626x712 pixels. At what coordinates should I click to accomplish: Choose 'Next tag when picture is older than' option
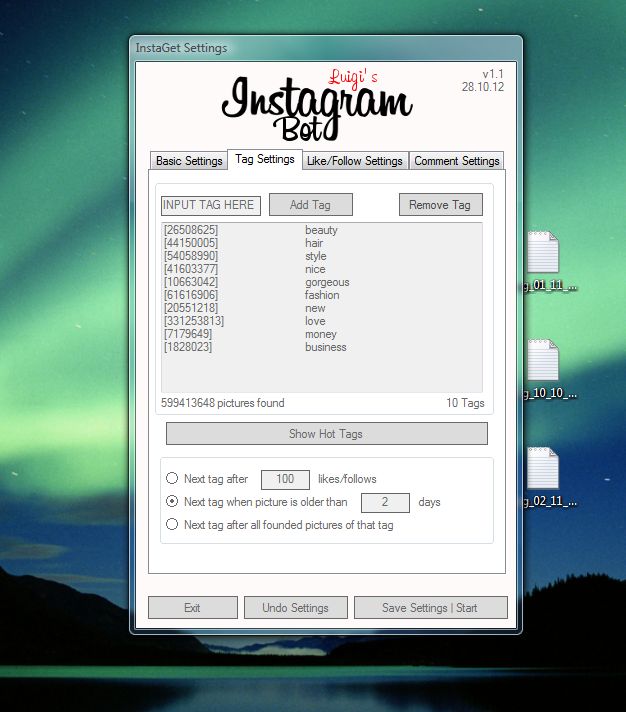pos(173,502)
